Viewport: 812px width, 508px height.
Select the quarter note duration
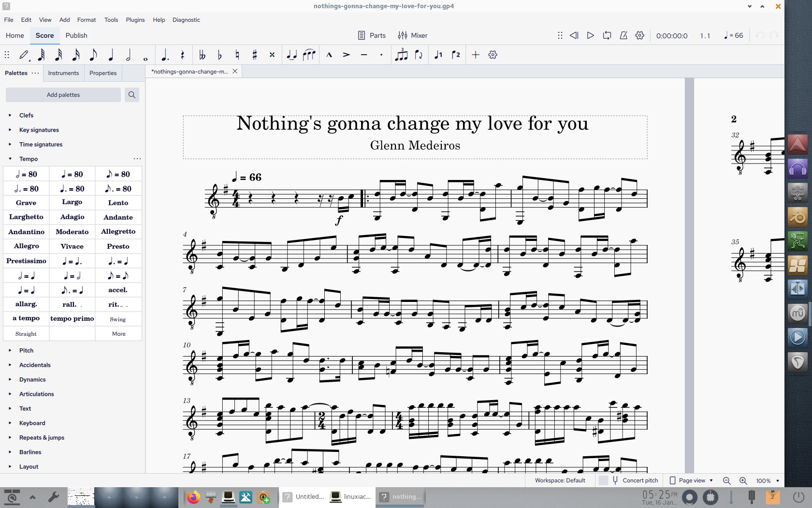tap(111, 55)
